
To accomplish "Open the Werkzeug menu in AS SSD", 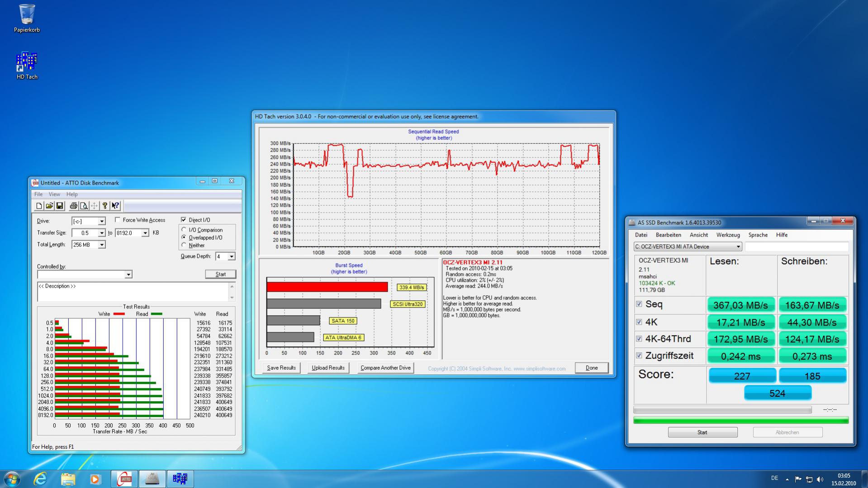I will (x=728, y=235).
